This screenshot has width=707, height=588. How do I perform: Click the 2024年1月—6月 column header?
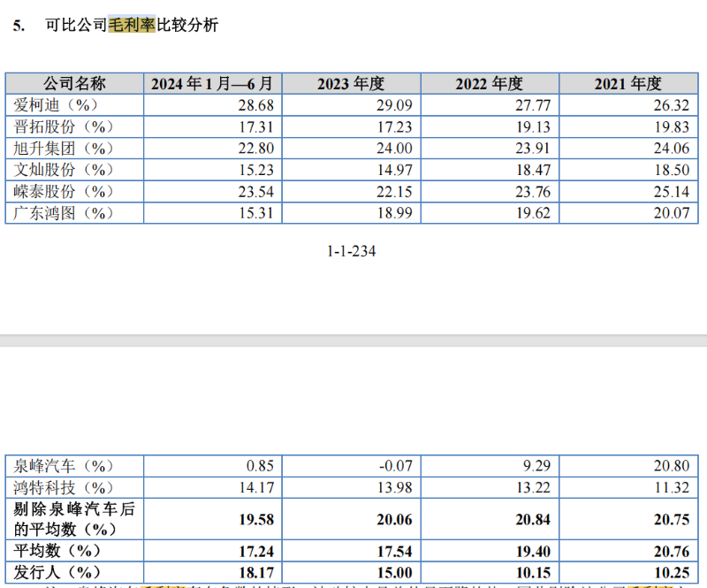pos(211,83)
